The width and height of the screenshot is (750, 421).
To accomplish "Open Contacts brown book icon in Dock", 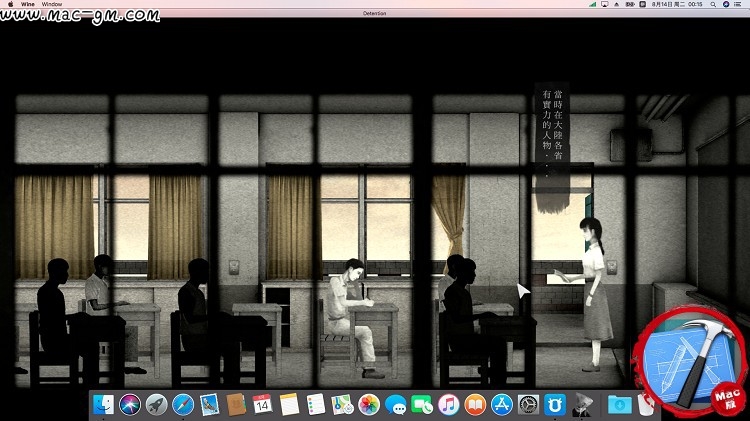I will coord(236,405).
